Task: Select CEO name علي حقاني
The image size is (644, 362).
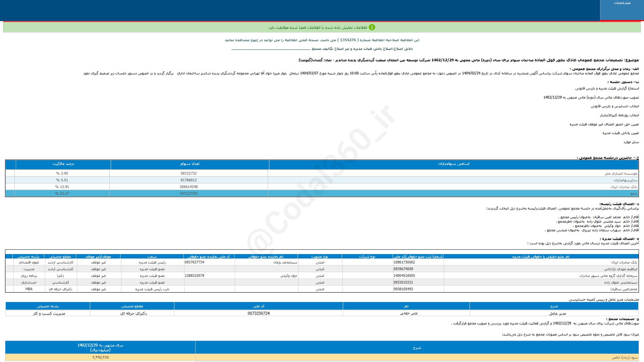Action: pyautogui.click(x=409, y=314)
